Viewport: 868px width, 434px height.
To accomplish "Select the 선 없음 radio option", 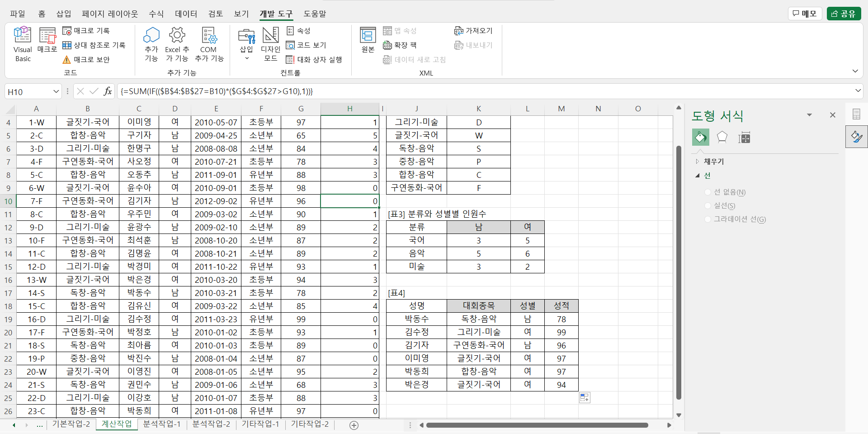I will pos(708,192).
